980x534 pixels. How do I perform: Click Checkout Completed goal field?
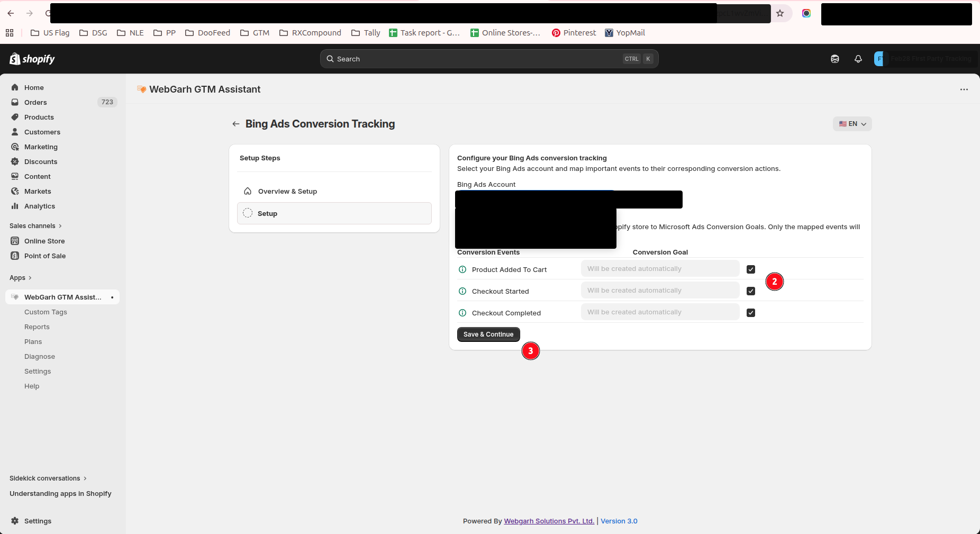pos(660,312)
